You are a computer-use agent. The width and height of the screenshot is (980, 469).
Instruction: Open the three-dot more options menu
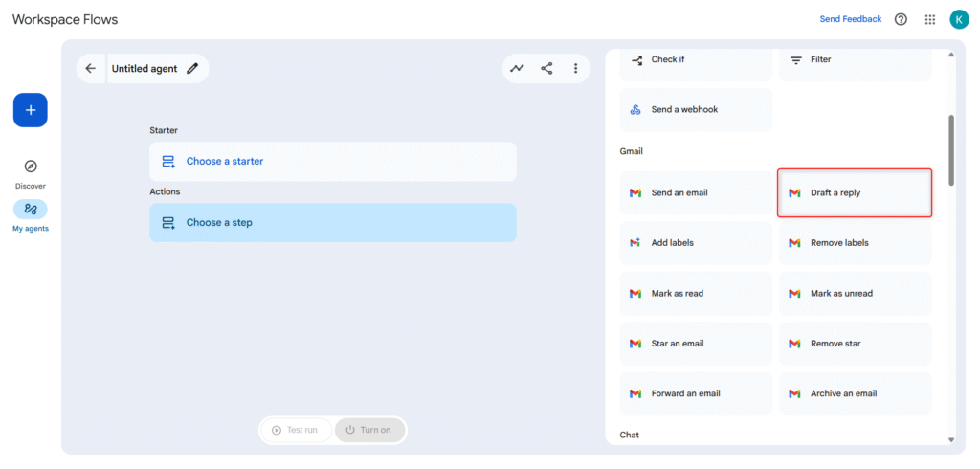click(575, 69)
